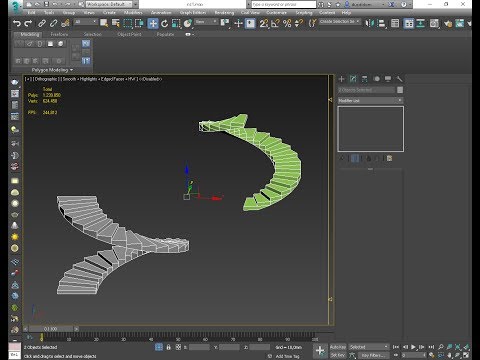The height and width of the screenshot is (360, 480).
Task: Activate Select and Scale tool
Action: click(176, 23)
